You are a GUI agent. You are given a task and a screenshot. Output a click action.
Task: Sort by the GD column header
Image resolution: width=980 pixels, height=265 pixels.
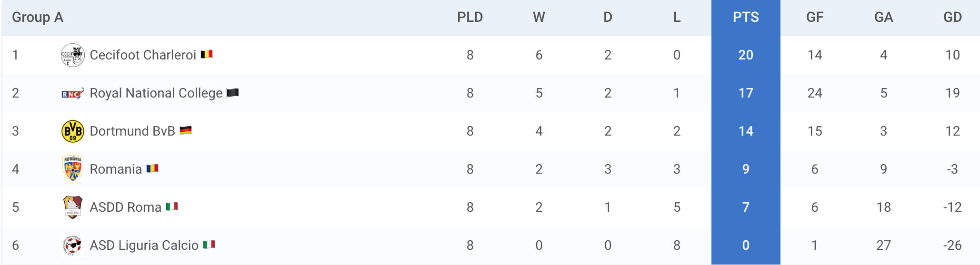[x=952, y=18]
